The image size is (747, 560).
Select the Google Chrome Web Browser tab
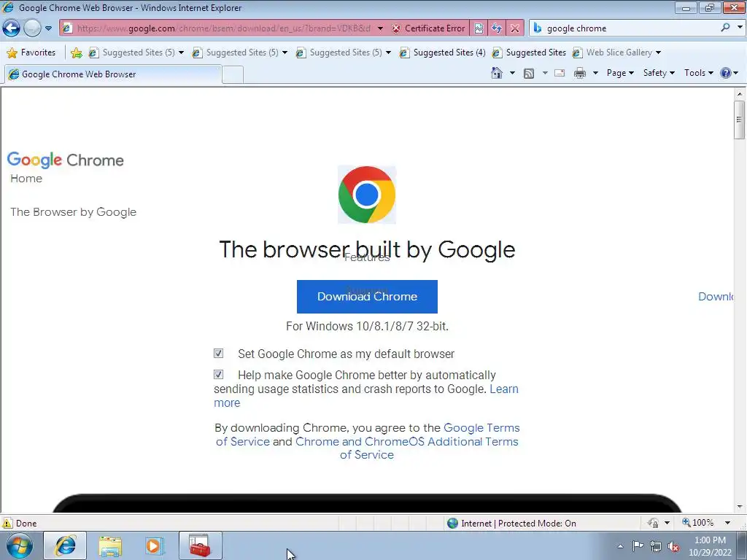tap(112, 74)
